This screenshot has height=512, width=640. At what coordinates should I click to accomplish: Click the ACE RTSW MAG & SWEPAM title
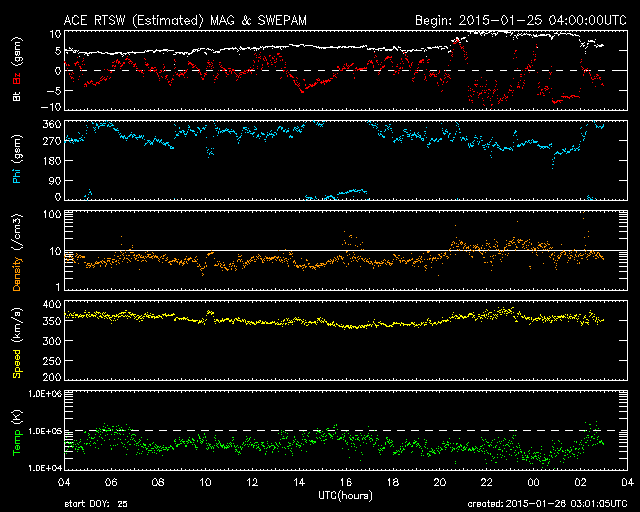tap(185, 20)
